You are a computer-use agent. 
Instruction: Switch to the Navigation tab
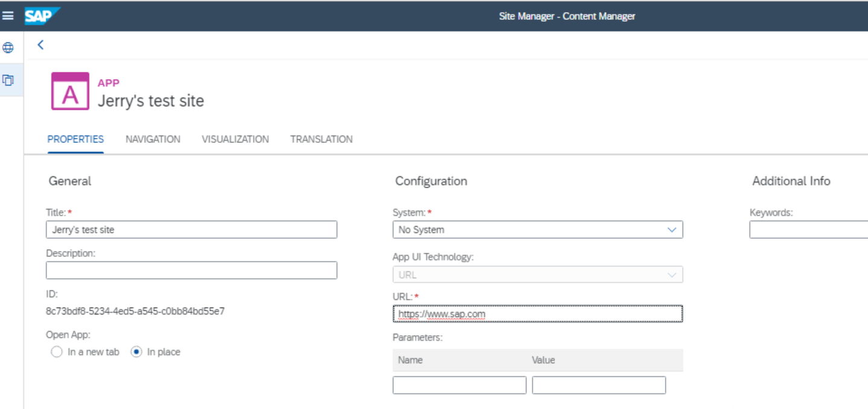(153, 139)
